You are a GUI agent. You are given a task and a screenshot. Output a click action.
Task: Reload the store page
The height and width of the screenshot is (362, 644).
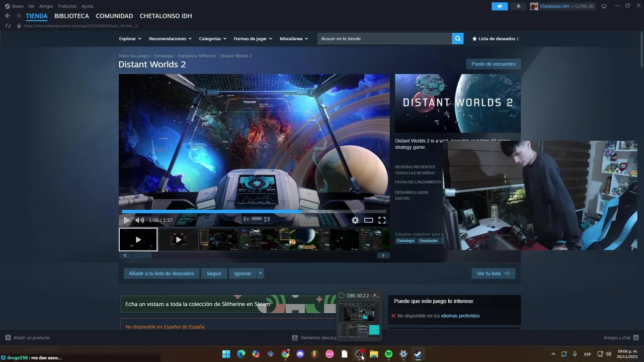pyautogui.click(x=8, y=26)
